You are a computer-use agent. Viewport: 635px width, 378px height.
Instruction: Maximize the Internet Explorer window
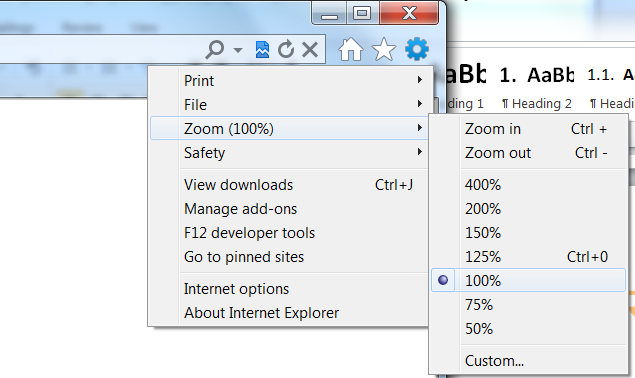362,13
